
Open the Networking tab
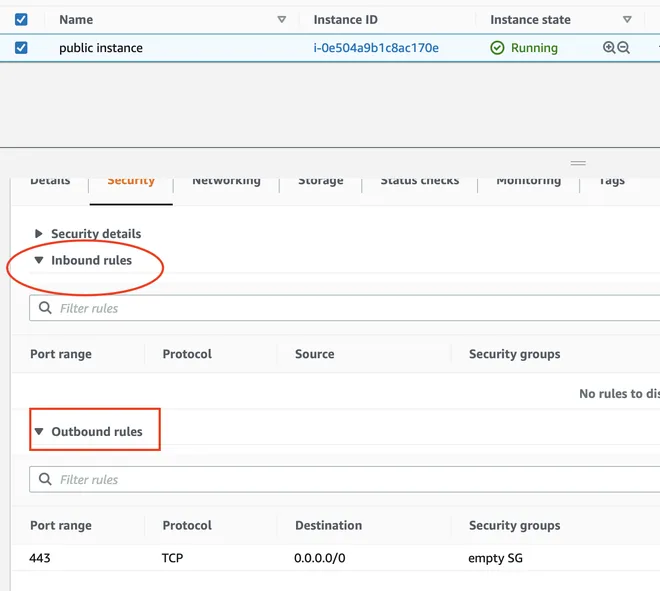tap(226, 181)
